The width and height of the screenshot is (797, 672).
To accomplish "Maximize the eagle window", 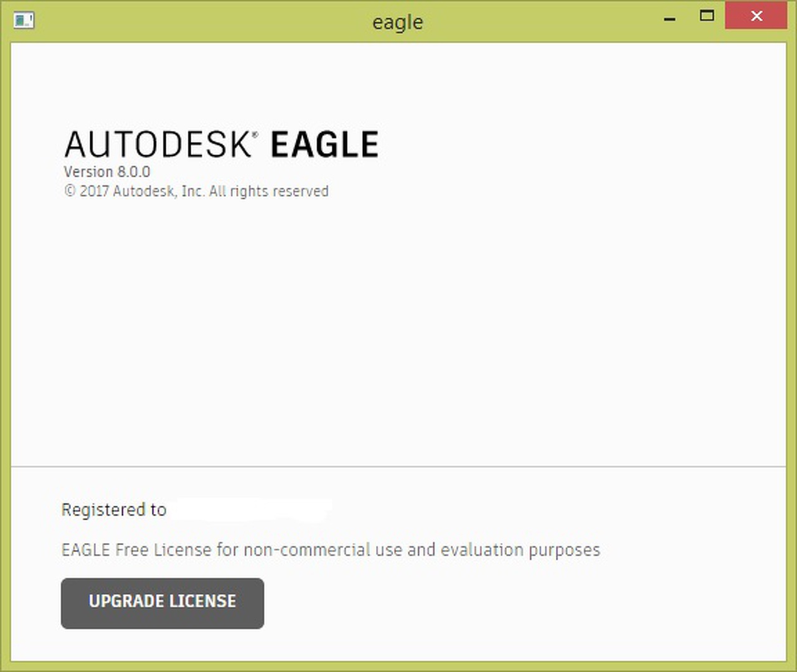I will pos(707,16).
